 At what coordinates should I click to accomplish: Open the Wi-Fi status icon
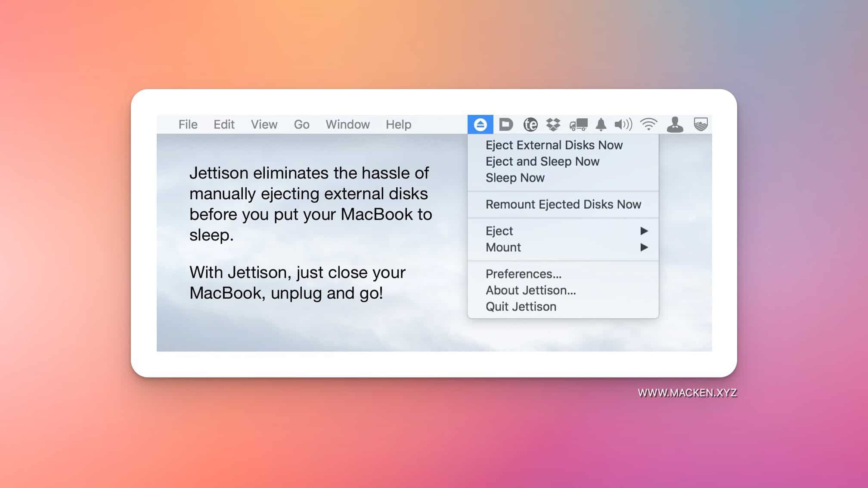pyautogui.click(x=648, y=124)
